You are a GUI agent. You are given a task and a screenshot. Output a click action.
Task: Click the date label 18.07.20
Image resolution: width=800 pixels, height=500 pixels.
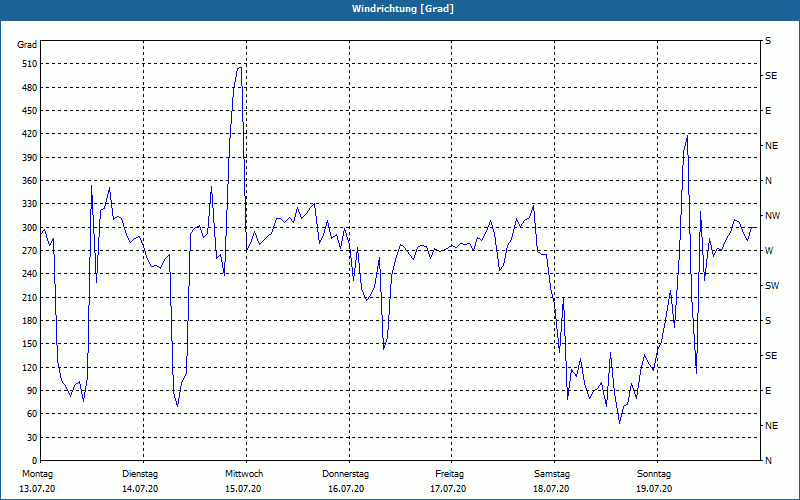pos(551,489)
